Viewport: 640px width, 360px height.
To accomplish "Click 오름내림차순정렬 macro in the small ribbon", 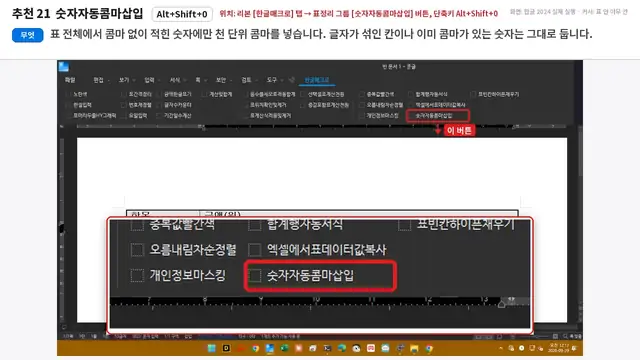I will (x=381, y=105).
